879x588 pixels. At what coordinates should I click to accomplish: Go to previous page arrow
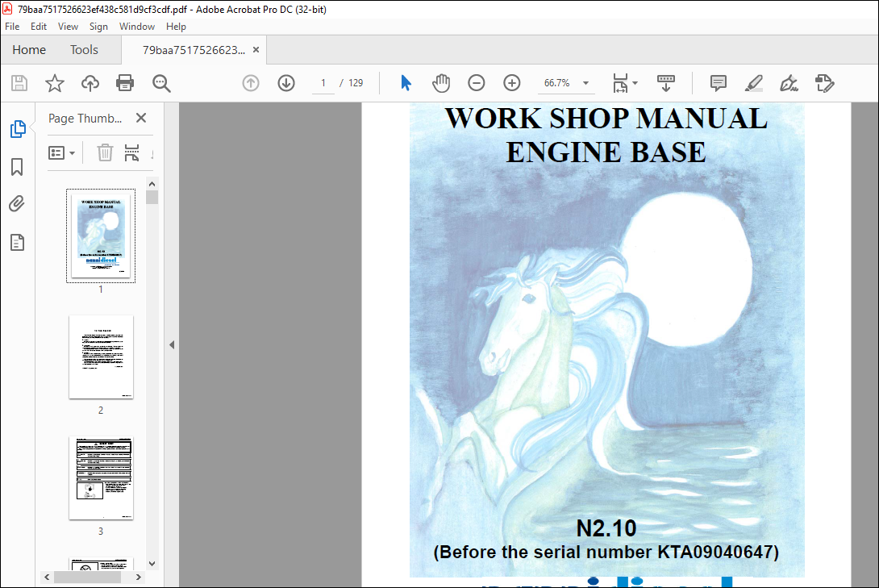(251, 83)
